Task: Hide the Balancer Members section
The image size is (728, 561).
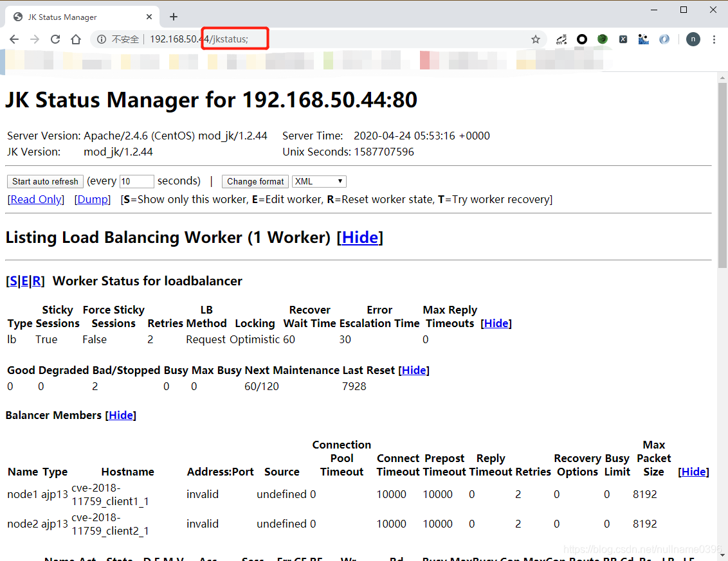Action: [x=121, y=415]
